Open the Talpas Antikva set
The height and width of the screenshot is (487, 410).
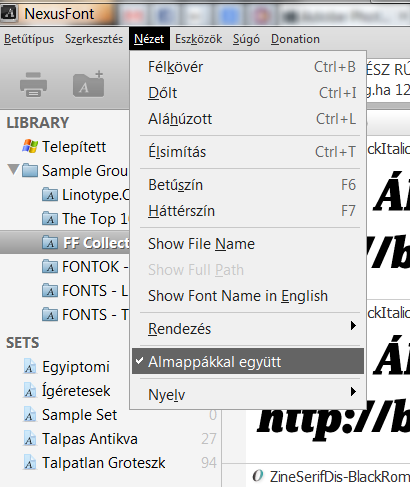(90, 439)
